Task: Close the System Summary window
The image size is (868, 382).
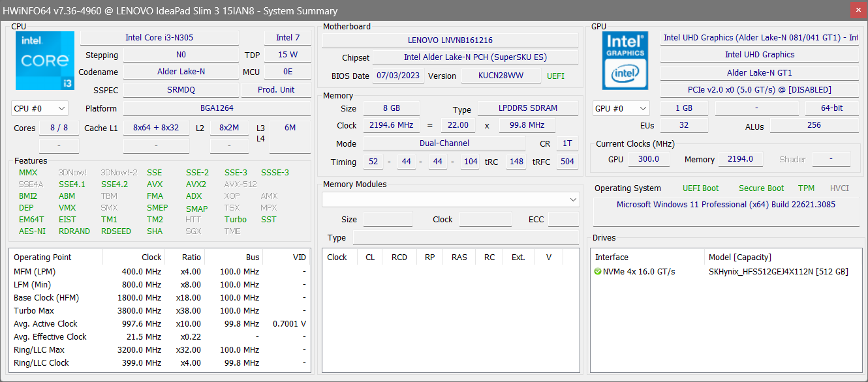Action: click(x=858, y=10)
